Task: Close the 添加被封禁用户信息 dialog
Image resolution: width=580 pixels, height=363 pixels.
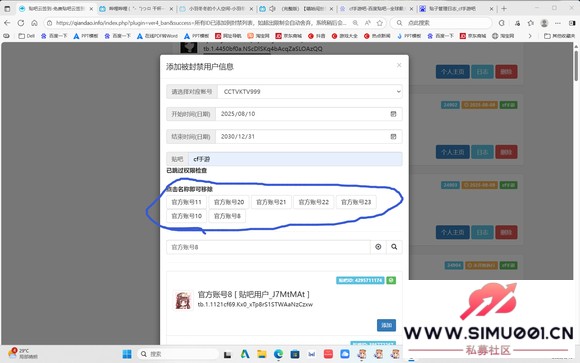Action: [x=399, y=65]
